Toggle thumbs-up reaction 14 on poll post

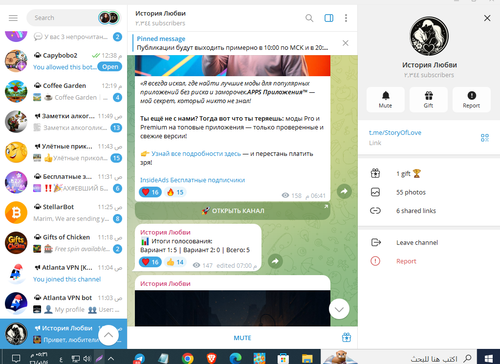point(175,262)
